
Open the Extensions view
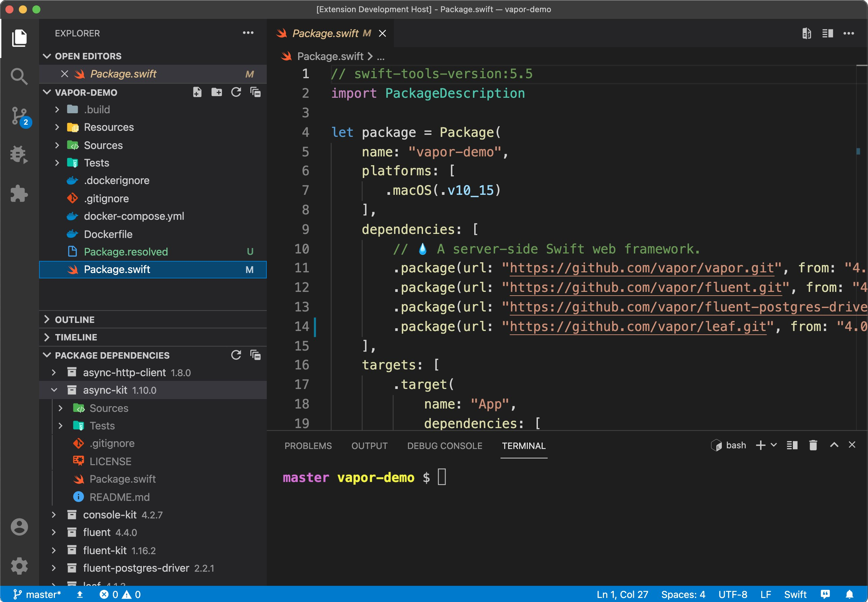point(19,194)
